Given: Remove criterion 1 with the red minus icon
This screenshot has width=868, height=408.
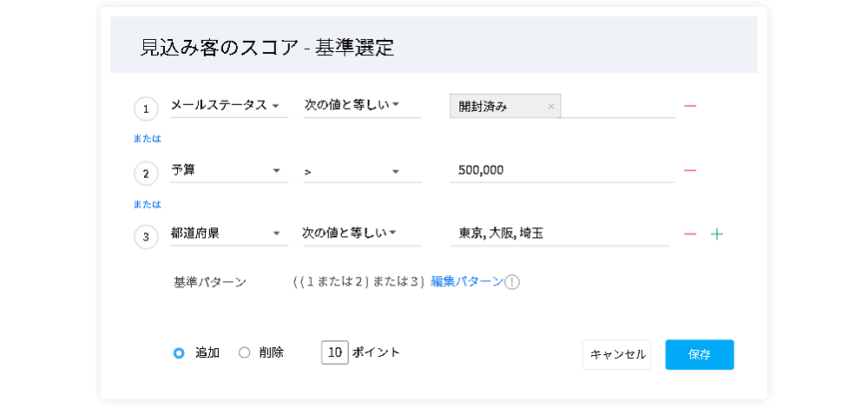Looking at the screenshot, I should tap(690, 106).
